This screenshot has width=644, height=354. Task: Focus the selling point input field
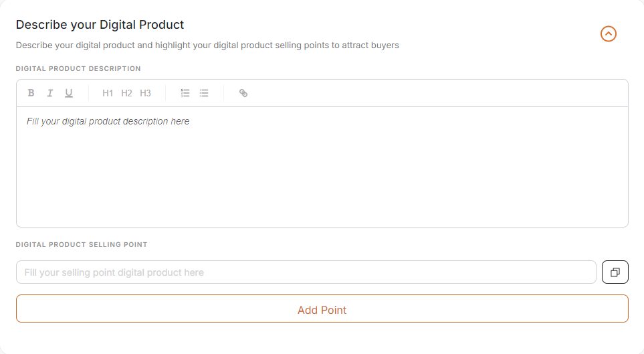pos(306,272)
